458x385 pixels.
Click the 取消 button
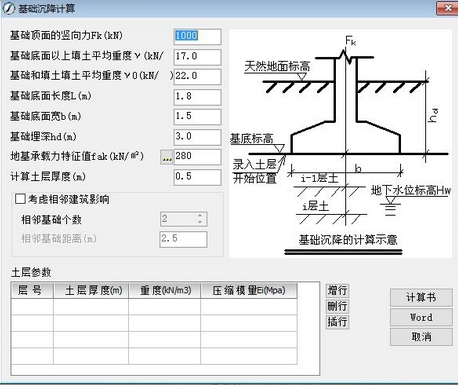(421, 337)
